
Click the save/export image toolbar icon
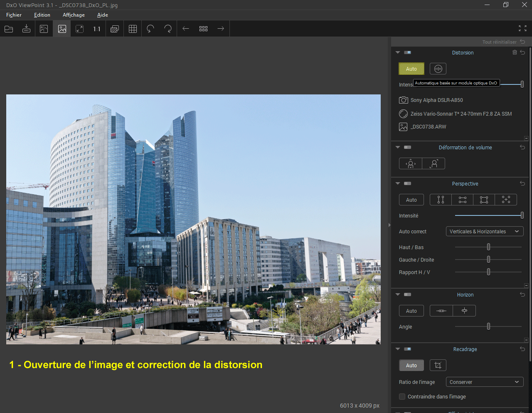(x=26, y=29)
